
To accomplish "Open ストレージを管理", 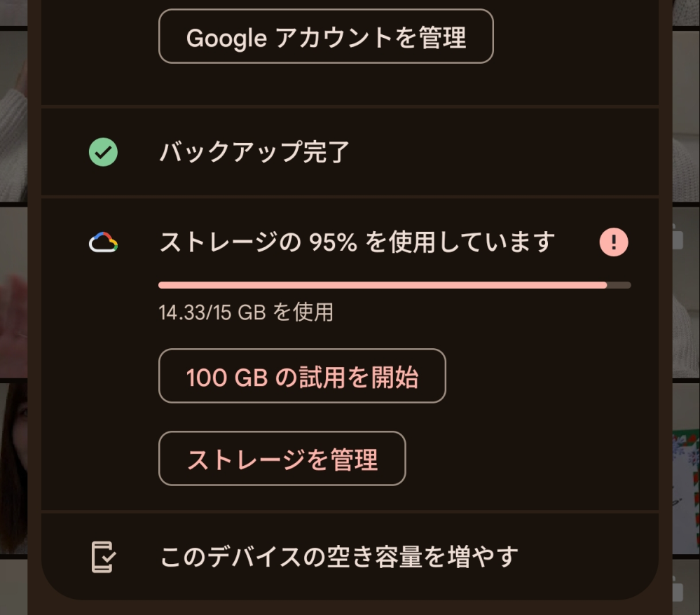I will [x=282, y=458].
